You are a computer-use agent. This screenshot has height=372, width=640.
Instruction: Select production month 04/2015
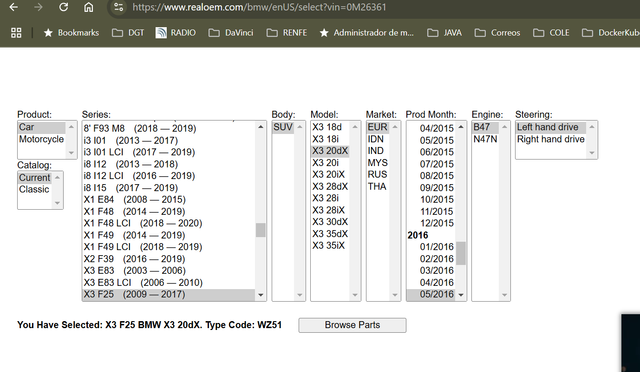[431, 128]
